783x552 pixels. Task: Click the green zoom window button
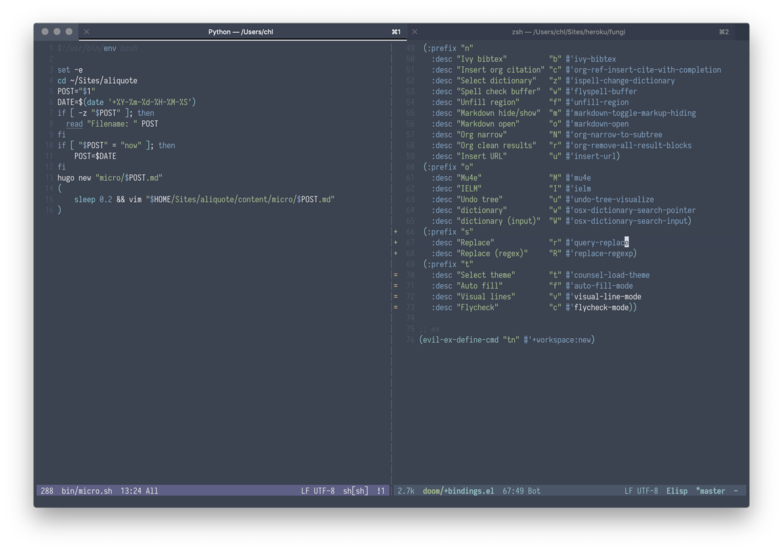pos(70,32)
